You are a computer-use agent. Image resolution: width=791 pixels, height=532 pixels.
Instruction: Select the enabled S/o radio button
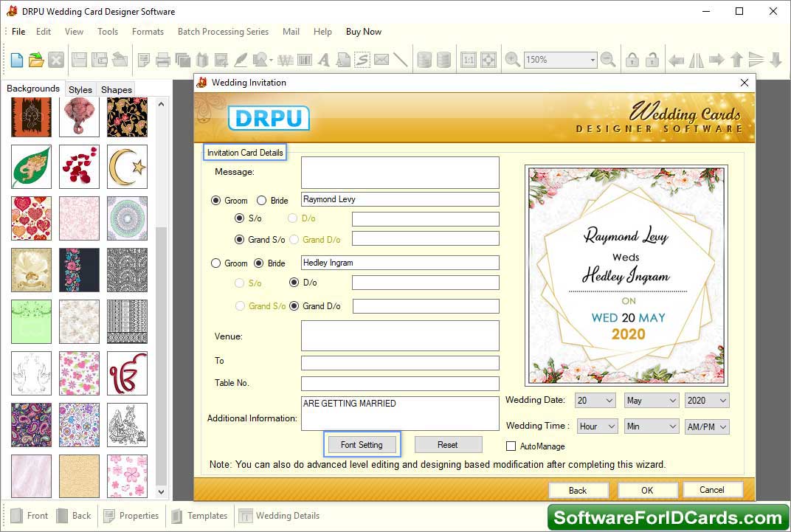pos(240,218)
